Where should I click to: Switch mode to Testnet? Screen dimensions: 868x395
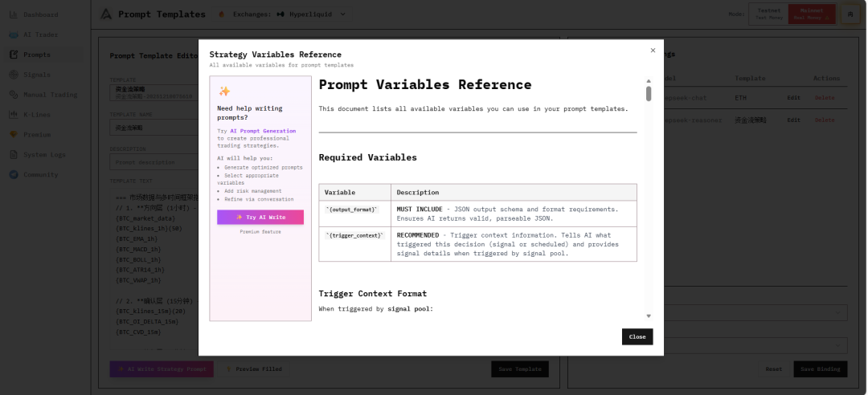pos(769,14)
